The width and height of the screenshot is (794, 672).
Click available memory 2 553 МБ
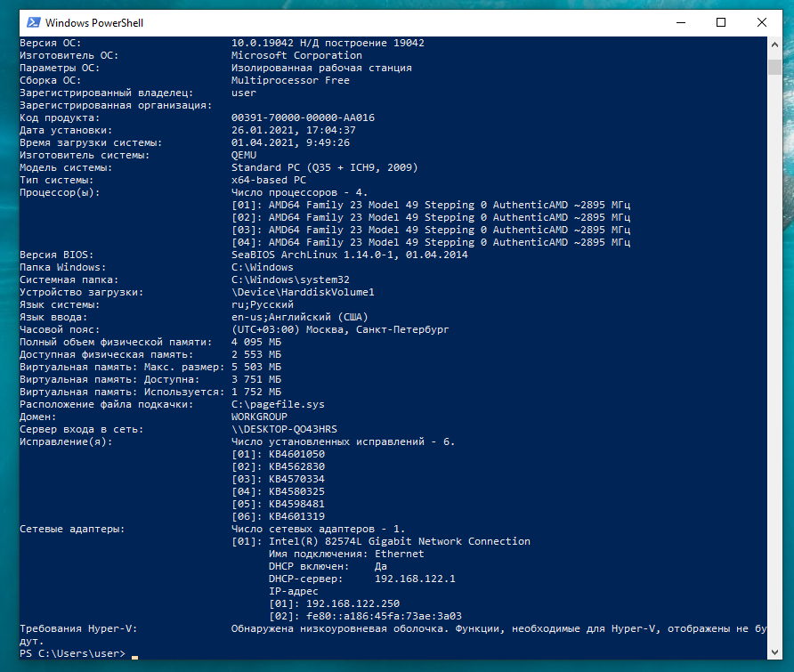point(256,354)
